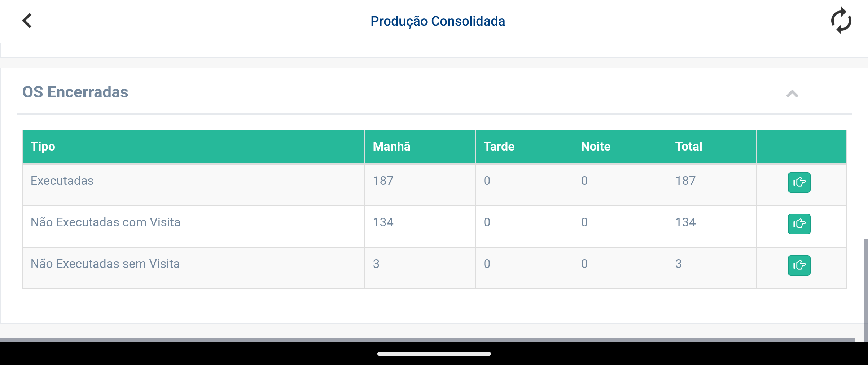
Task: Click the vertical scrollbar on the right
Action: click(865, 289)
